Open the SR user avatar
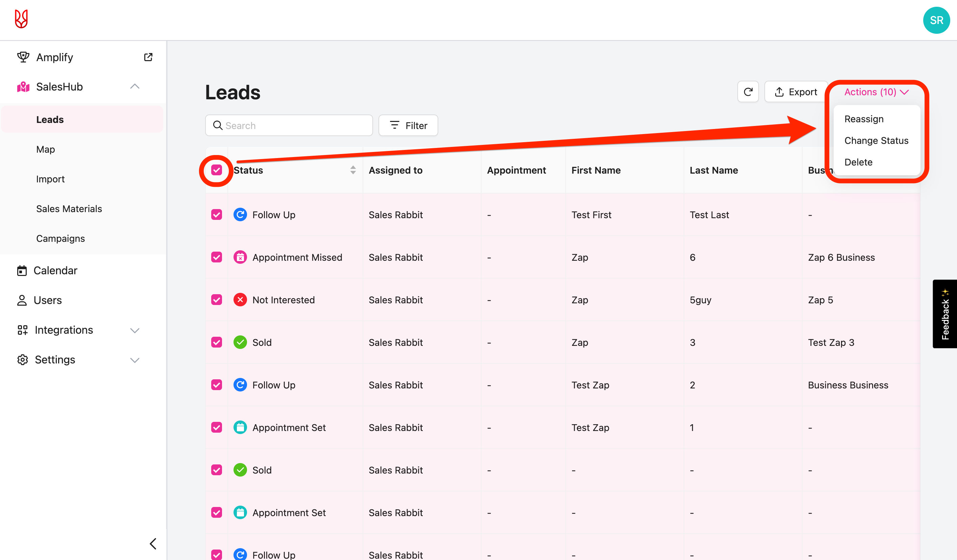Viewport: 957px width, 560px height. [936, 20]
